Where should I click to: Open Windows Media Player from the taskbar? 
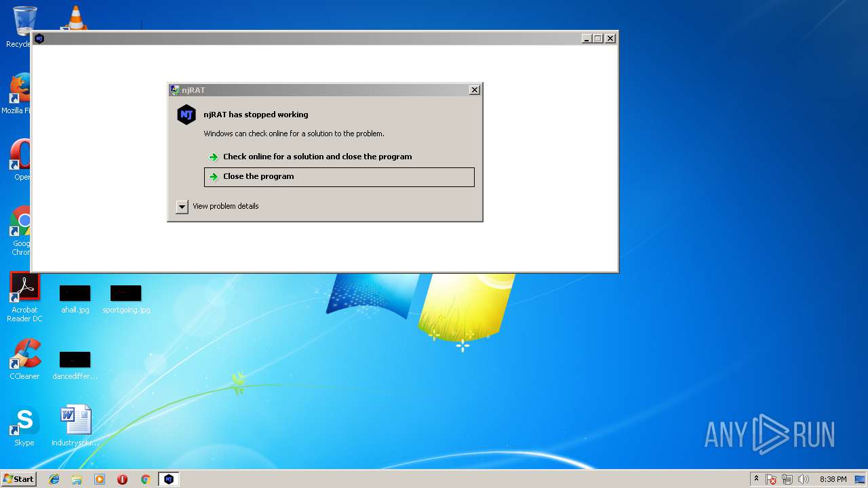(100, 479)
